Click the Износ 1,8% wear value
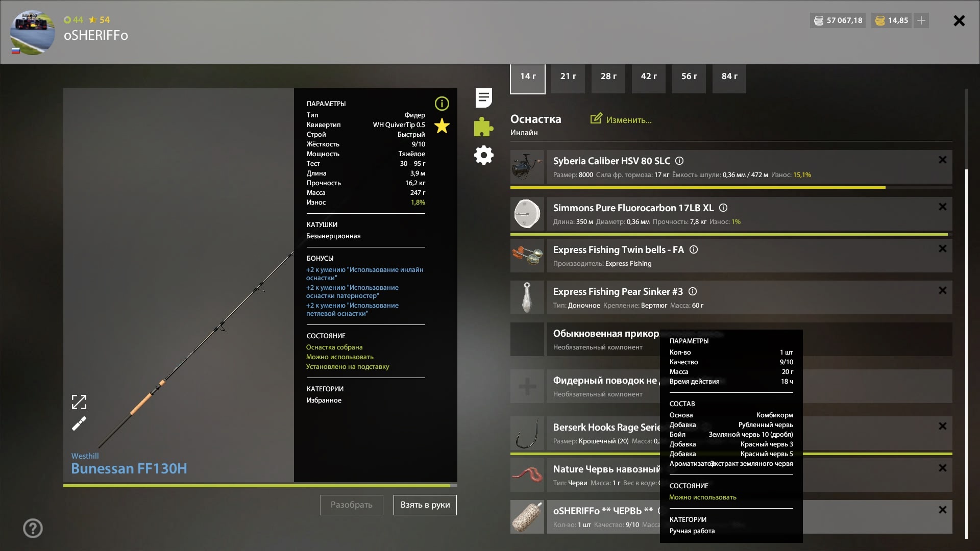 418,203
